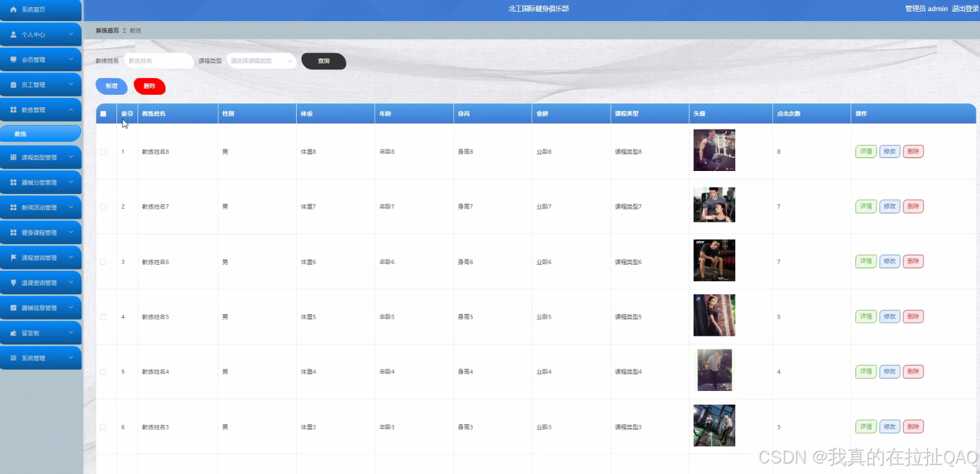Click the icon beside 退课查询管理

coord(14,283)
